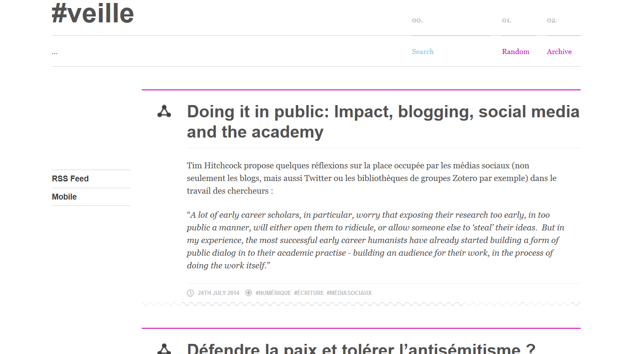
Task: Open the "Défendre la paix et tolérer" post title
Action: pos(361,349)
